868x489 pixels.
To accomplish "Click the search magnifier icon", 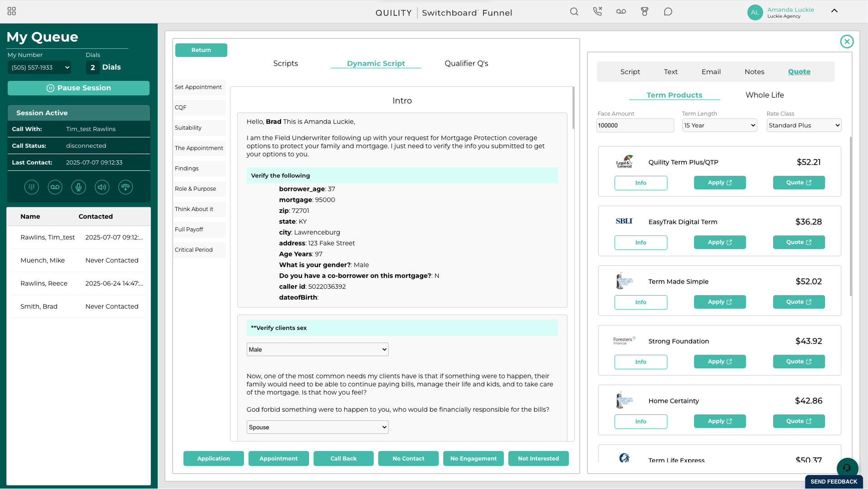I will tap(574, 12).
